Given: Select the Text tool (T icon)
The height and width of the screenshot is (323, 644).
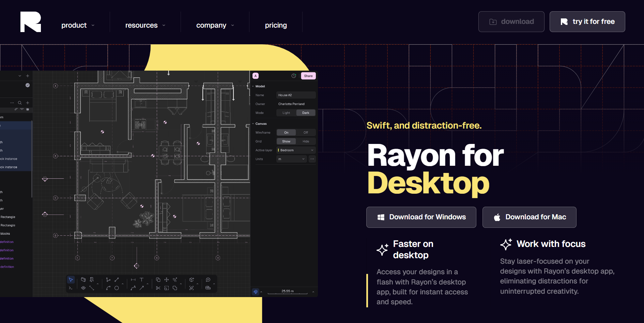Looking at the screenshot, I should (142, 280).
